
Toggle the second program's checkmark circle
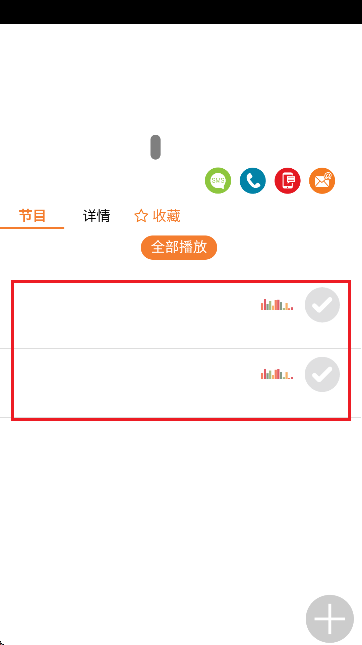coord(322,374)
